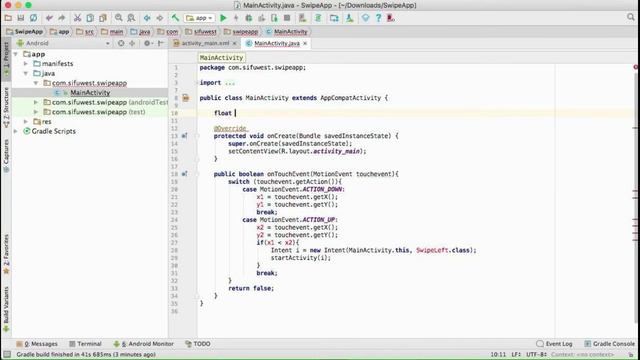
Task: Expand com.sifuwest.swipeapp (androidTest) package
Action: 36,102
